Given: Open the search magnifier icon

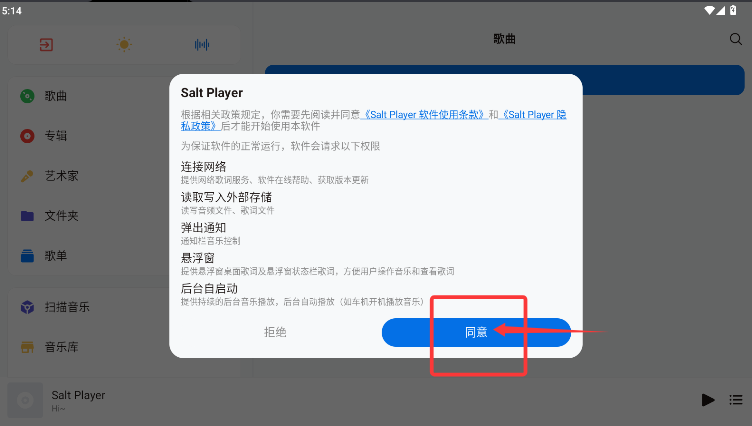Looking at the screenshot, I should (736, 39).
